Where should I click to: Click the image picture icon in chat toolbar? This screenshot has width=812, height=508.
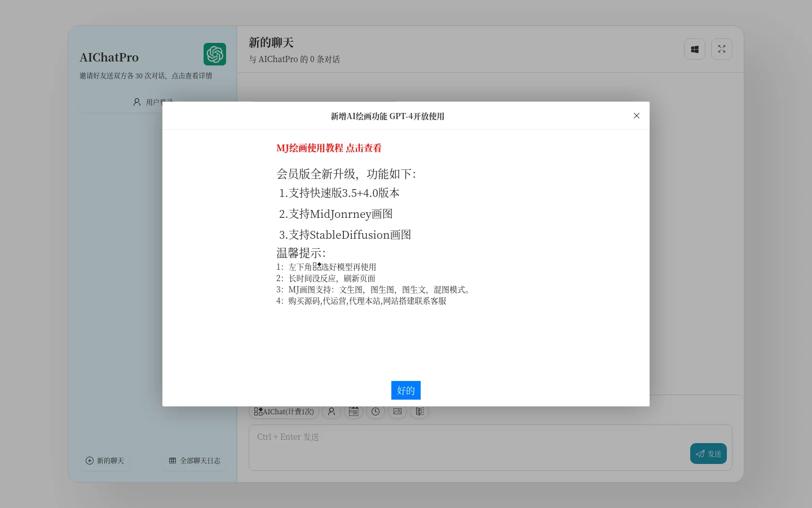(398, 411)
